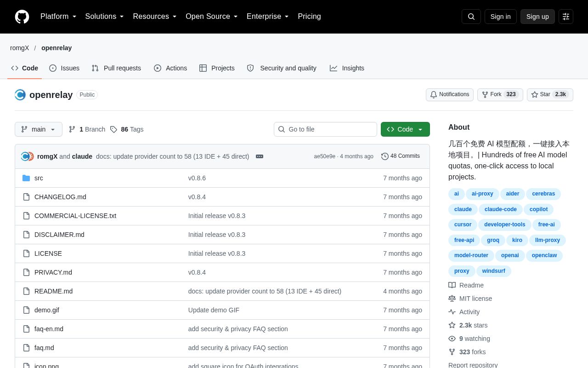Click the eye icon beside watching
Image resolution: width=588 pixels, height=368 pixels.
pyautogui.click(x=452, y=339)
